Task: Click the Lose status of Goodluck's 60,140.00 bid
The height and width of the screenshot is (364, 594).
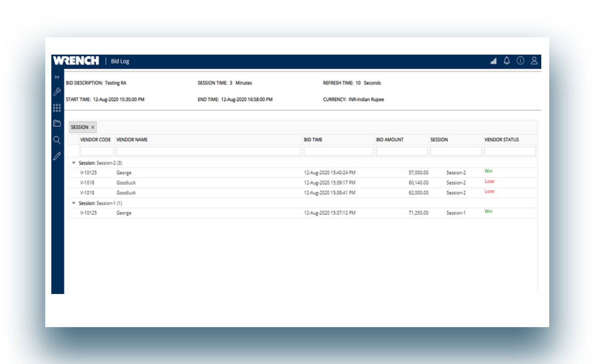Action: [489, 181]
